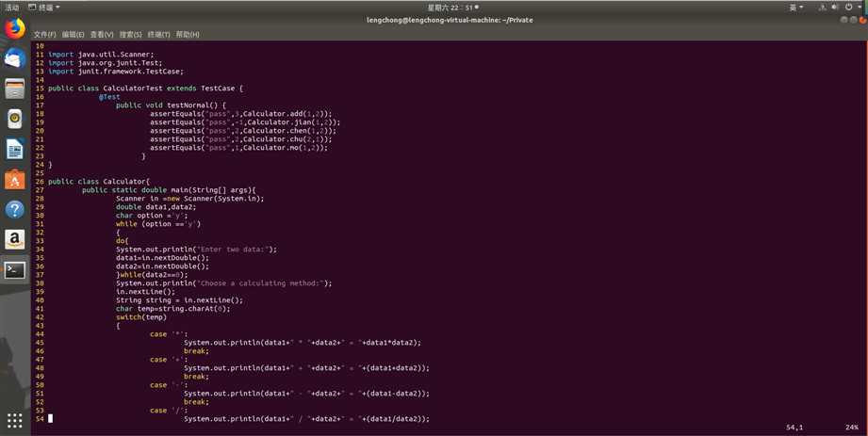Open the 终端 app menu in top bar
The width and height of the screenshot is (868, 436).
click(x=43, y=8)
